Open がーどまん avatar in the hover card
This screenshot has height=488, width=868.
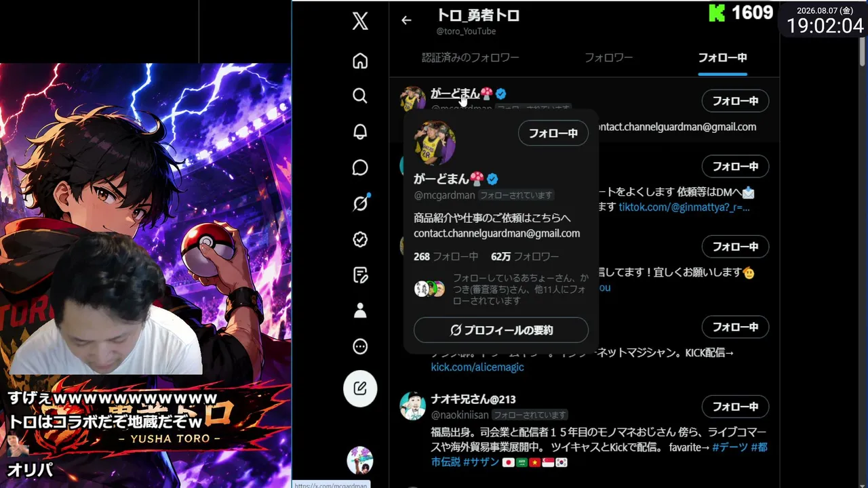click(435, 142)
